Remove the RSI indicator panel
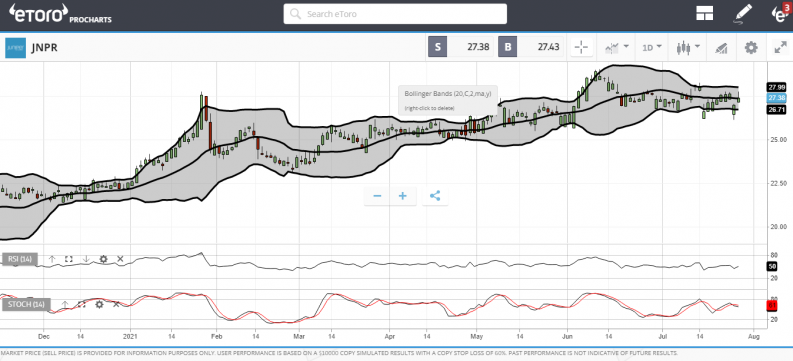The height and width of the screenshot is (361, 793). click(120, 259)
